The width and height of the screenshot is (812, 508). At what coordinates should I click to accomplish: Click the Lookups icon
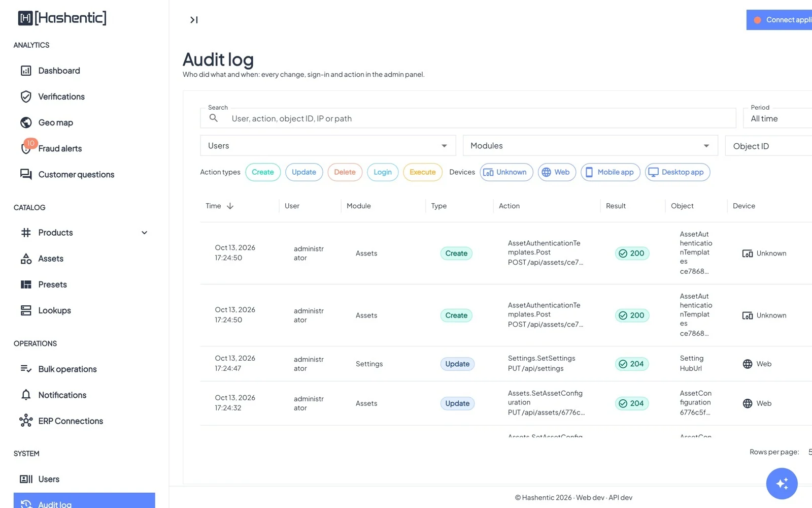[26, 310]
